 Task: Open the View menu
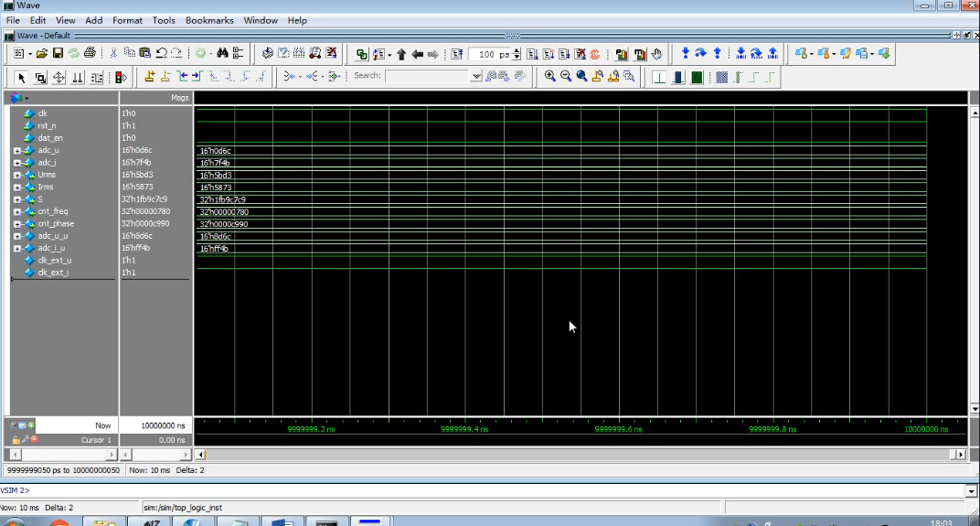[66, 20]
